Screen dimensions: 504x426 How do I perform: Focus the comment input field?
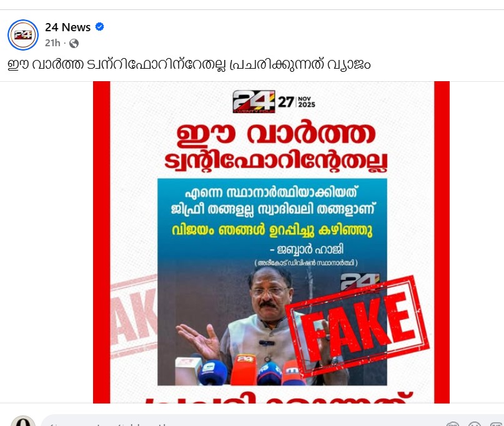[x=244, y=421]
